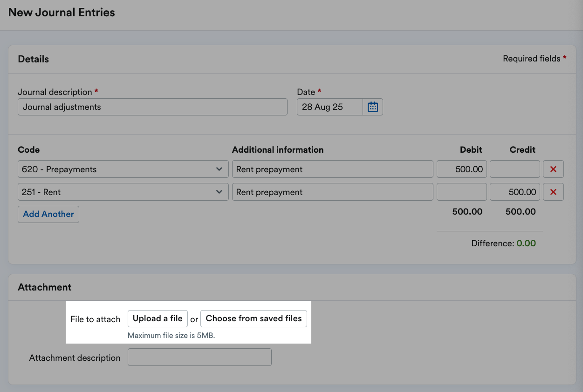
Task: Click the Difference: 0.00 value
Action: click(526, 243)
